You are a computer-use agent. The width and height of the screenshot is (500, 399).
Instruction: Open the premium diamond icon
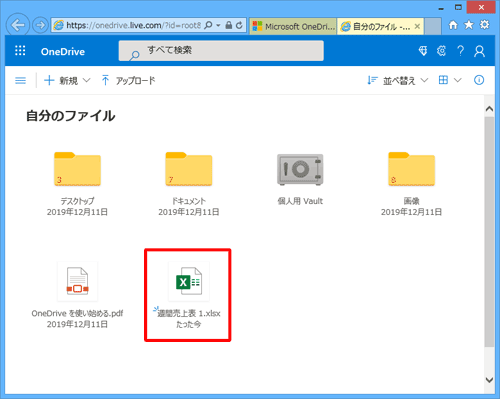423,51
